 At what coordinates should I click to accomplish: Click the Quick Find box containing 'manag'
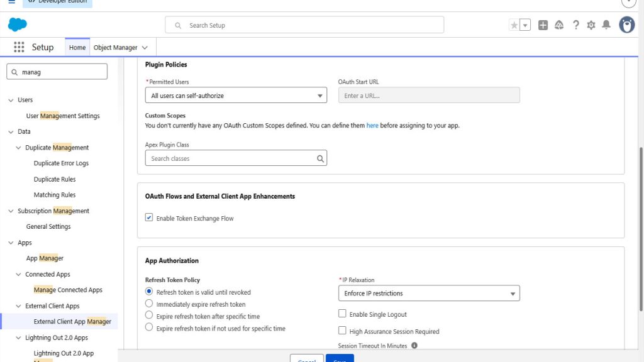(57, 72)
